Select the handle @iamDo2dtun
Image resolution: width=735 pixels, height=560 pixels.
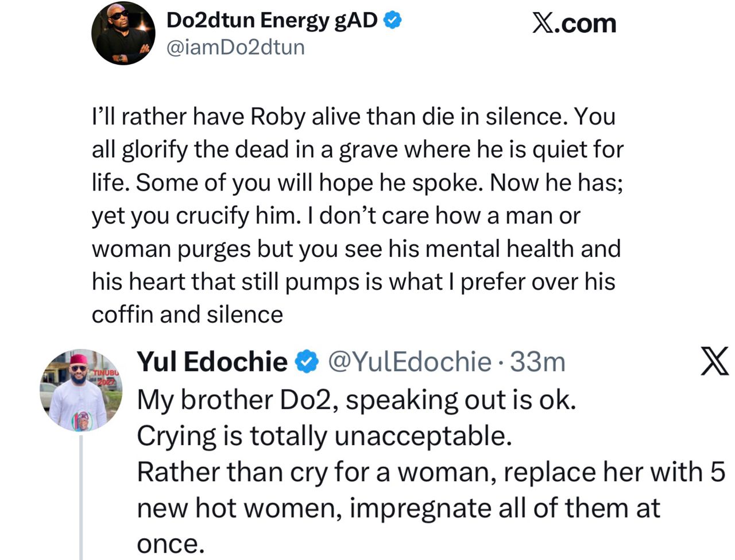[236, 48]
